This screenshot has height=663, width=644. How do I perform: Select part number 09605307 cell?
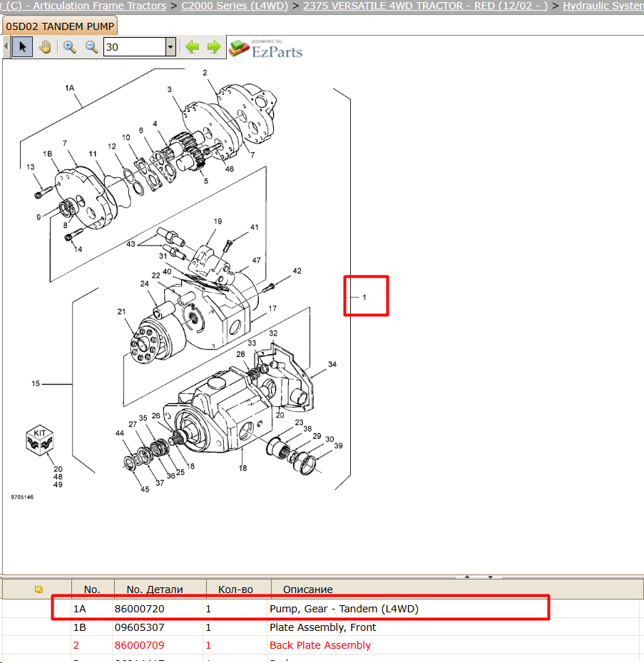[x=140, y=627]
